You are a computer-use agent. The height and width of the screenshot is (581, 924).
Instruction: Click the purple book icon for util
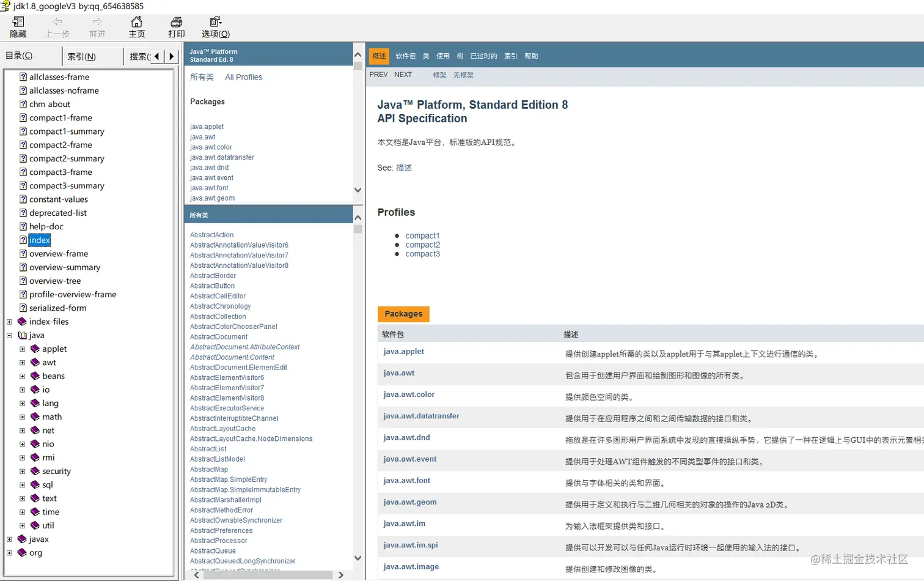click(x=35, y=525)
